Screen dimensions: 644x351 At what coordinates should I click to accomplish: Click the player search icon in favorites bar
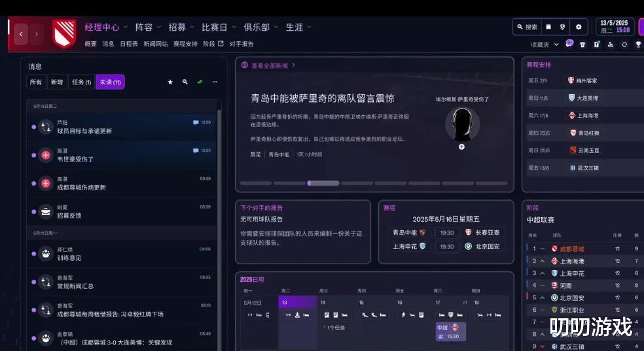[611, 44]
